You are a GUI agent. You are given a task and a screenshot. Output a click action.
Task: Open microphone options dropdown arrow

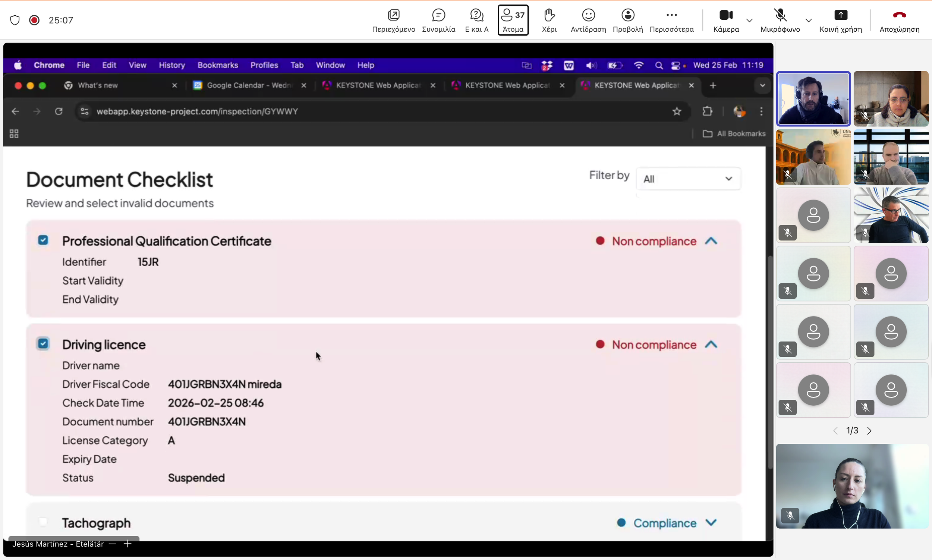[808, 21]
